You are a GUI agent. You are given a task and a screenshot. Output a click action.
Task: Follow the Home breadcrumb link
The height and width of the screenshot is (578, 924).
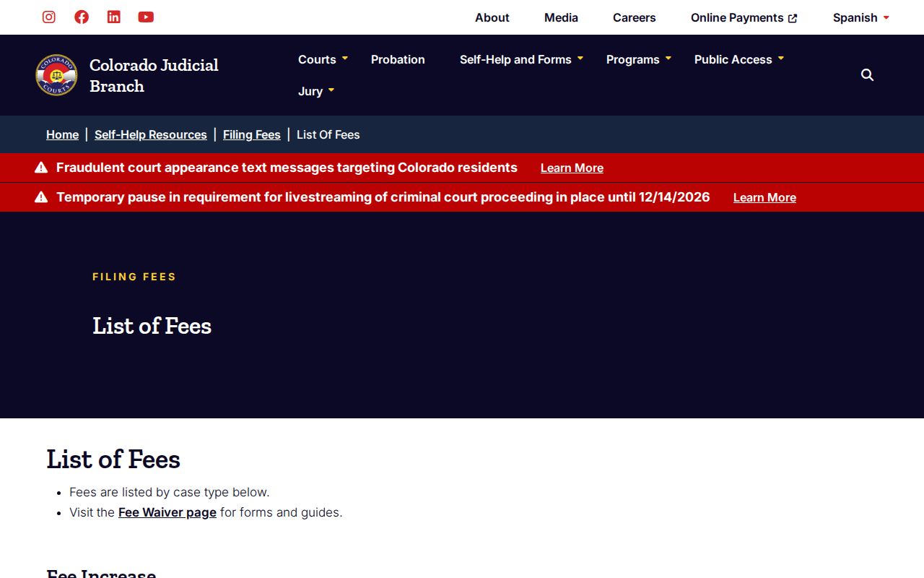[63, 134]
